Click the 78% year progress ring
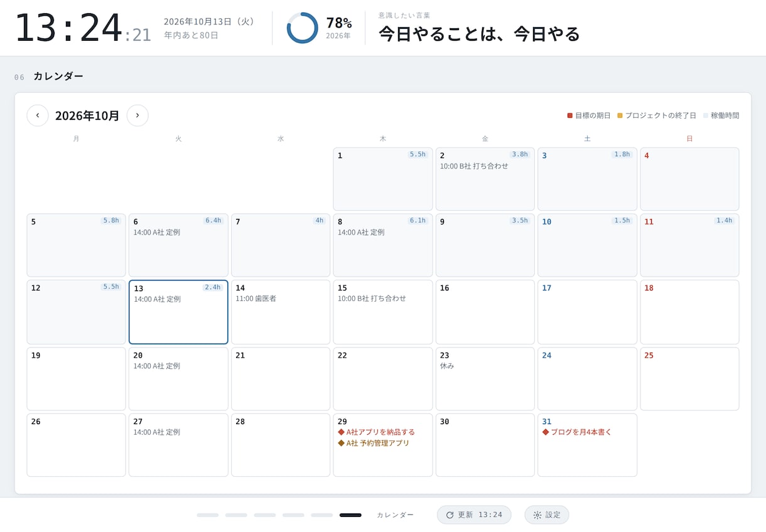The image size is (766, 532). (x=302, y=28)
